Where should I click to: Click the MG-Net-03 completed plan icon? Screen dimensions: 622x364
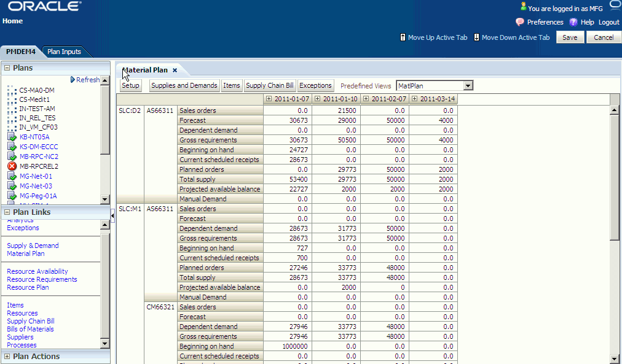pyautogui.click(x=12, y=186)
